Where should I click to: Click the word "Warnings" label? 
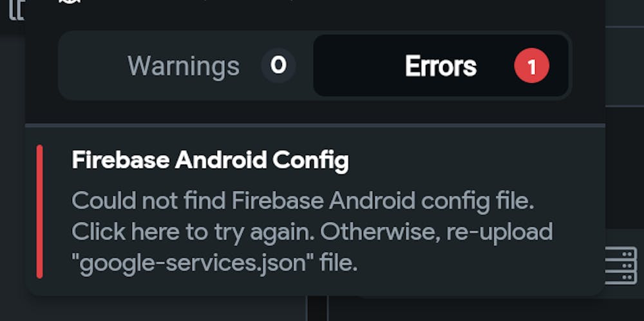point(184,66)
